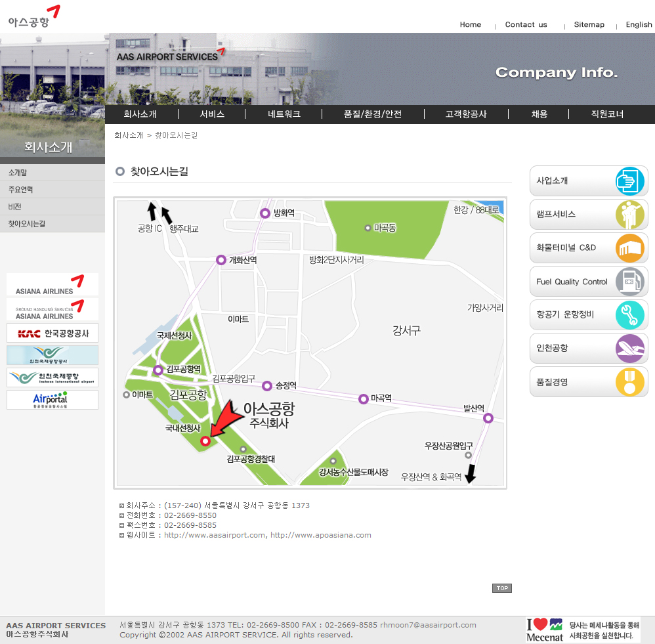The height and width of the screenshot is (644, 655).
Task: Open the 램프서비스 ramp service icon
Action: pos(629,215)
